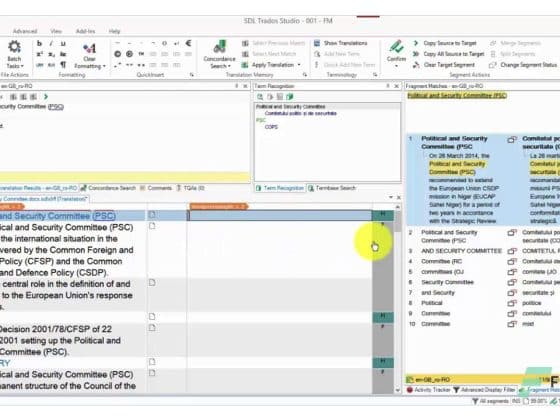This screenshot has height=420, width=560.
Task: Click the green arrow in Translation Results toolbar
Action: point(45,96)
